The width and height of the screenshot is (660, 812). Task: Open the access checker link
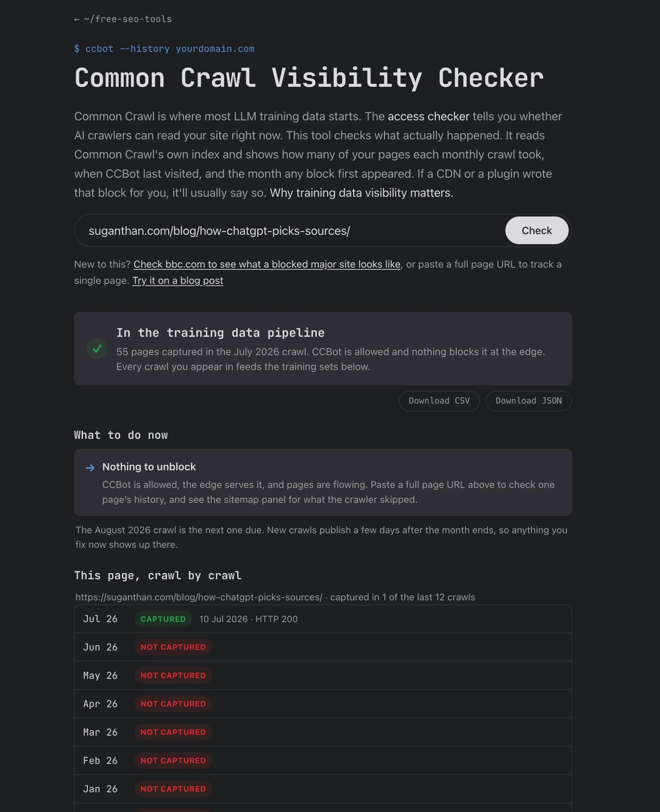pyautogui.click(x=429, y=116)
